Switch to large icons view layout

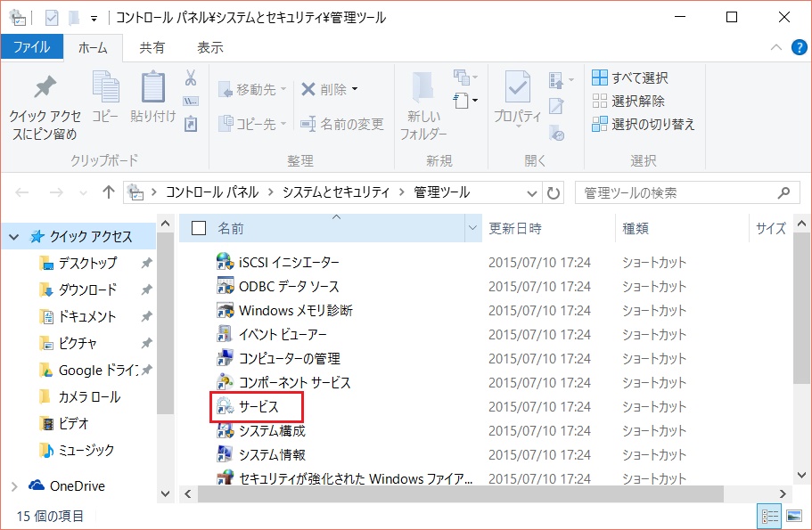[794, 516]
